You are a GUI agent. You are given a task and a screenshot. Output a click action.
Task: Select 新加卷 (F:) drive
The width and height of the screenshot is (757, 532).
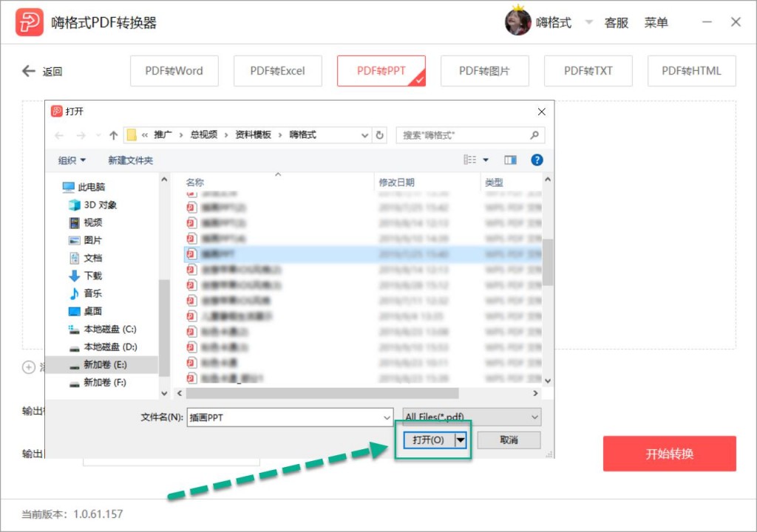tap(98, 382)
